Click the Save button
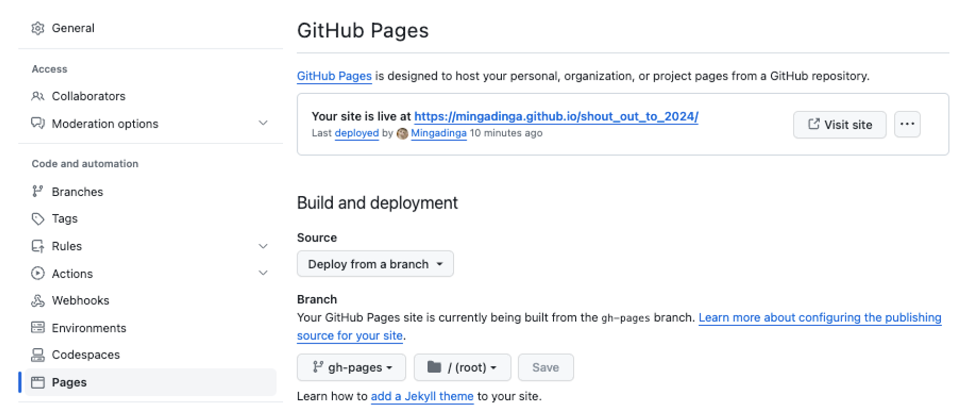This screenshot has height=413, width=980. 546,367
